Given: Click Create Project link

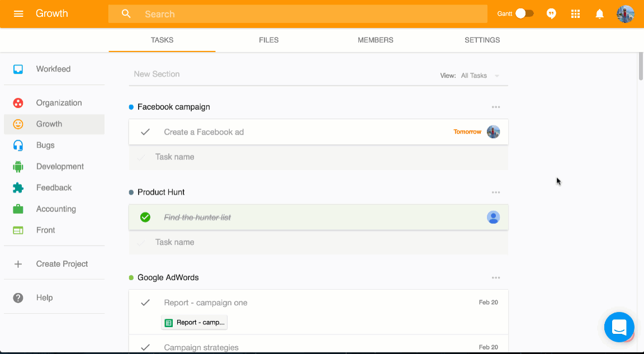Looking at the screenshot, I should point(62,264).
